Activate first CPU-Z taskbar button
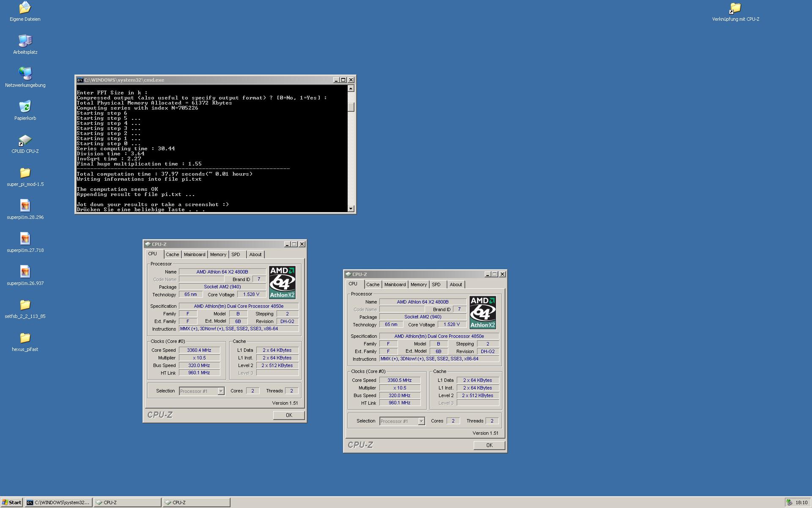The width and height of the screenshot is (812, 508). click(x=127, y=502)
